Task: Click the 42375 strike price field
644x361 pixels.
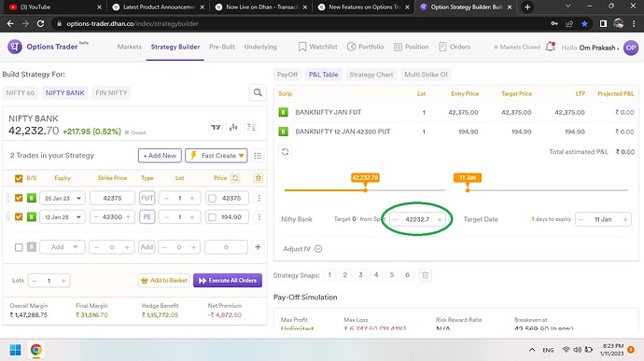Action: click(x=112, y=199)
